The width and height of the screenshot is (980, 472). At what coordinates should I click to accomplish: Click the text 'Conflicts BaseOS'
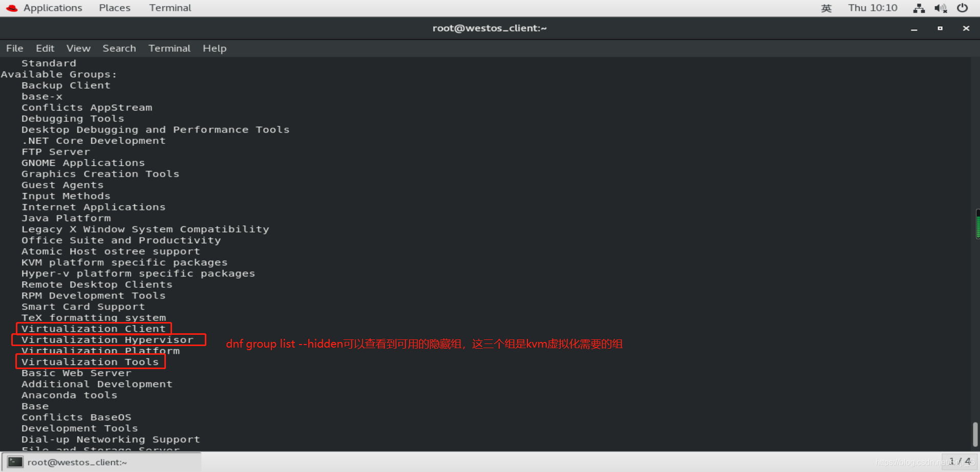click(x=76, y=417)
